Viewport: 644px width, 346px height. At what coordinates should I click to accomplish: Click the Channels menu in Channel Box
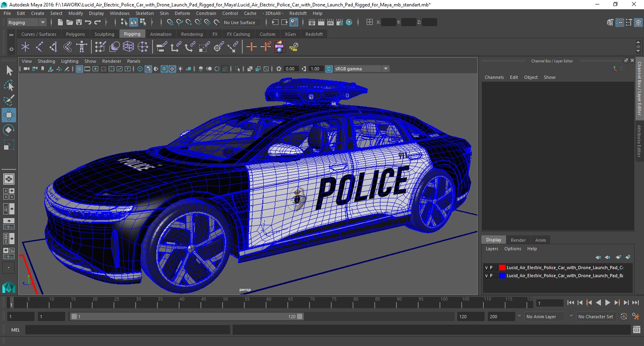pyautogui.click(x=494, y=77)
